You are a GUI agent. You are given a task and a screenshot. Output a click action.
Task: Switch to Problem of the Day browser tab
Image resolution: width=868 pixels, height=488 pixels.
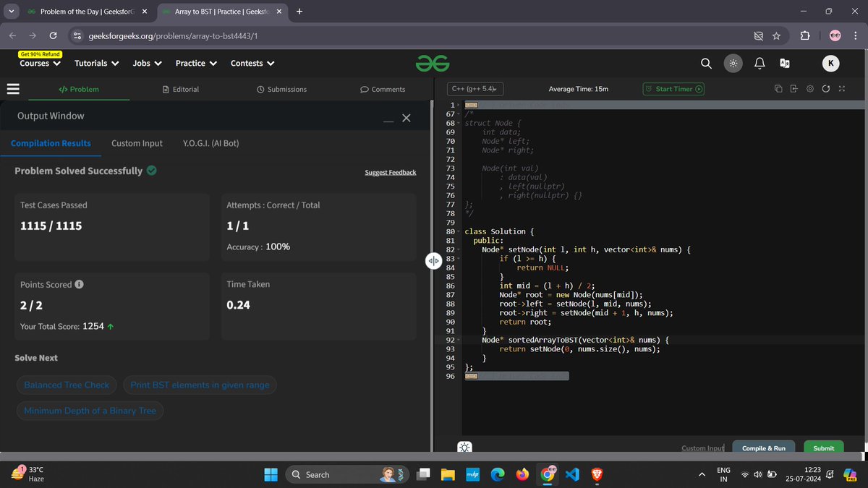[88, 11]
